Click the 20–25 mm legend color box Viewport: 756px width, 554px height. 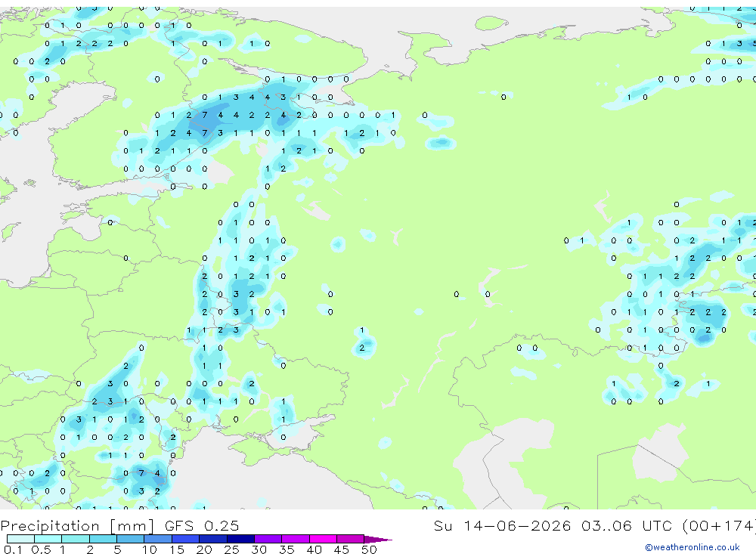[213, 539]
